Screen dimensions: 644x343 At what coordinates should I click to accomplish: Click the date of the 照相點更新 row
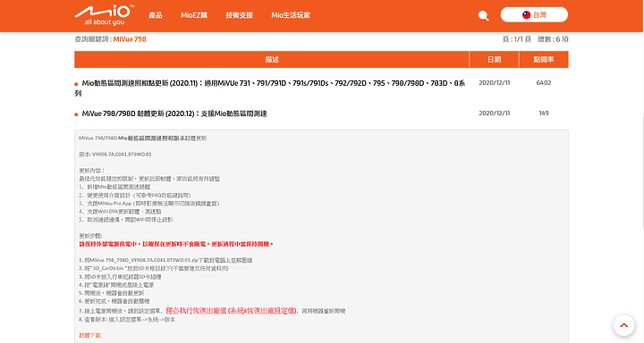pyautogui.click(x=495, y=83)
